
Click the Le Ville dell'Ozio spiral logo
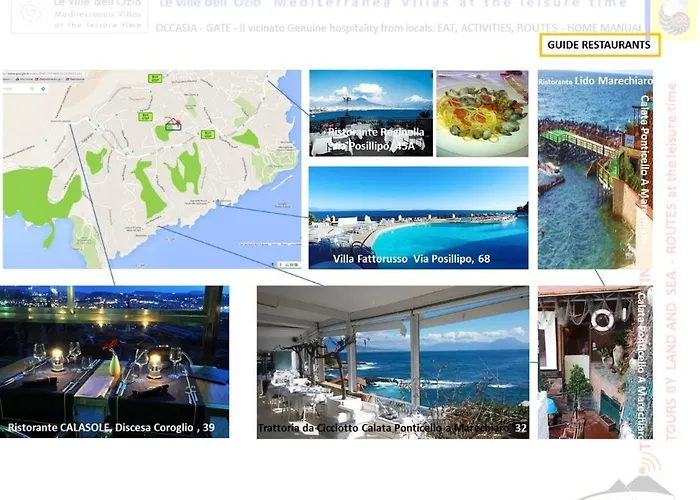(30, 13)
